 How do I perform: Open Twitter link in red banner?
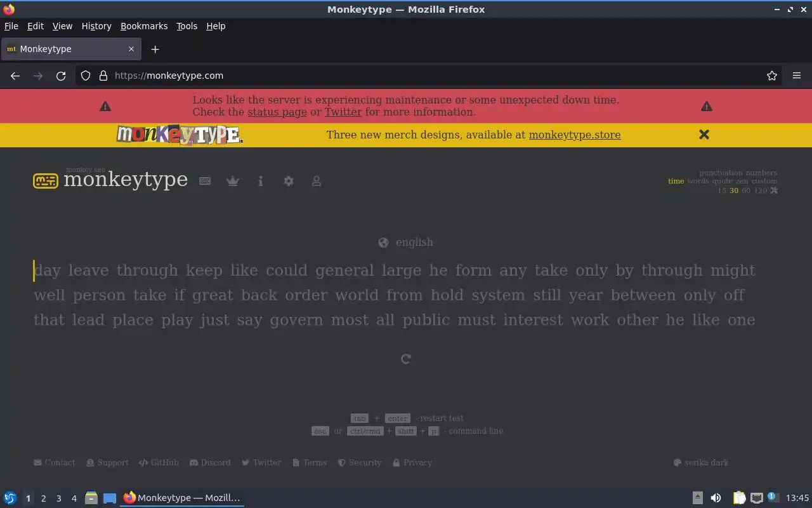pyautogui.click(x=343, y=112)
